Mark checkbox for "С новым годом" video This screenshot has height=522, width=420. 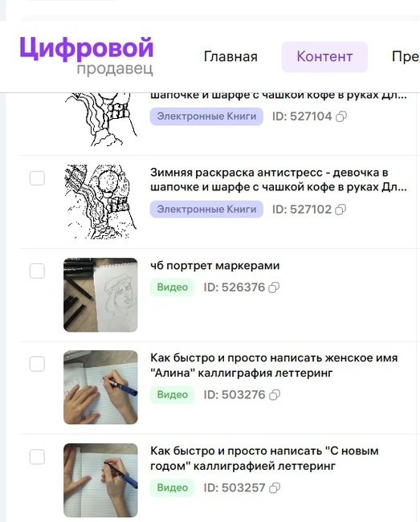point(37,457)
